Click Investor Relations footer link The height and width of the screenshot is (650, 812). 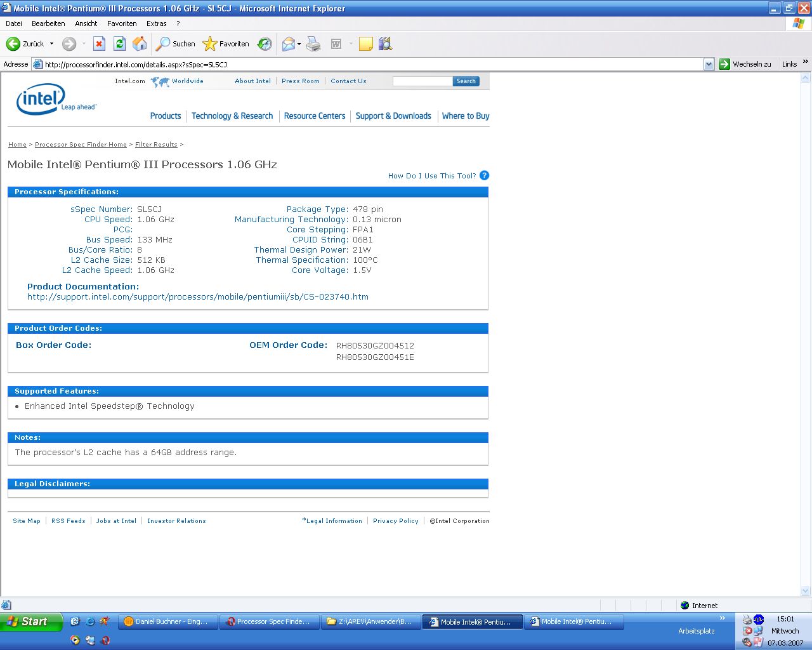[176, 521]
